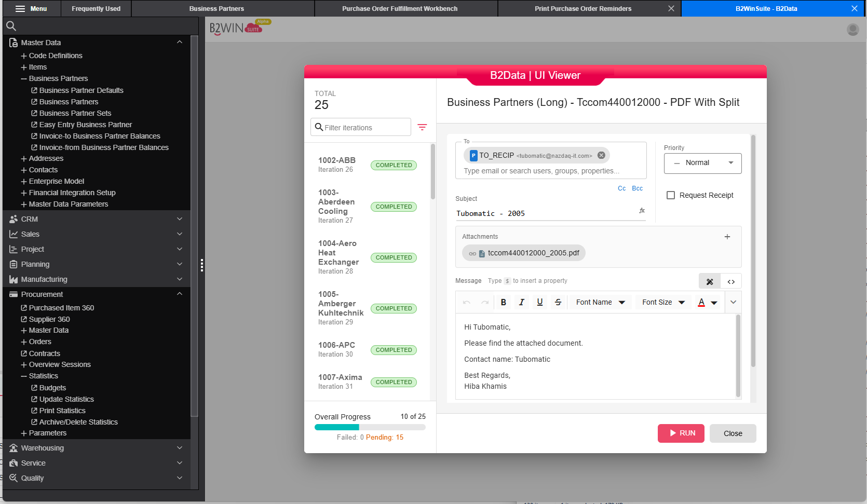This screenshot has height=504, width=867.
Task: Expand the Project section chevron
Action: click(180, 249)
